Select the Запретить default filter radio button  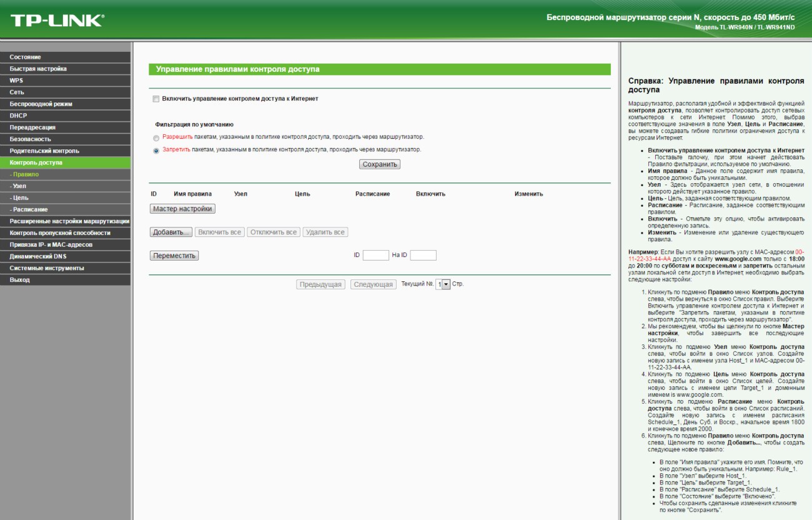(x=156, y=151)
